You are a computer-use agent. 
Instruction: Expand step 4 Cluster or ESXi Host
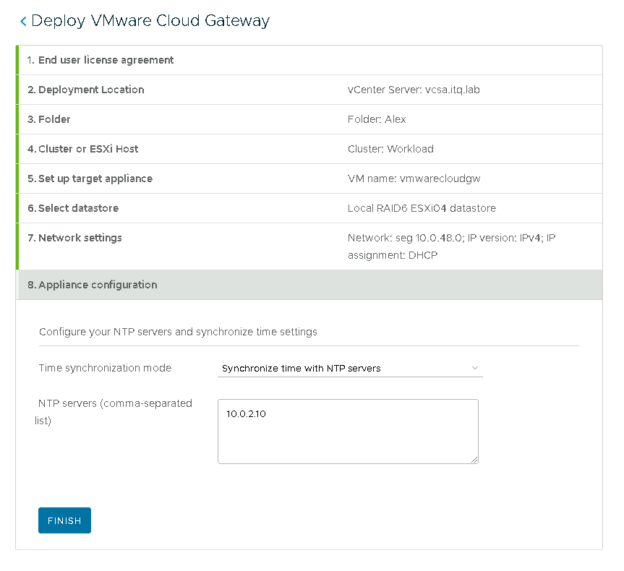point(309,149)
